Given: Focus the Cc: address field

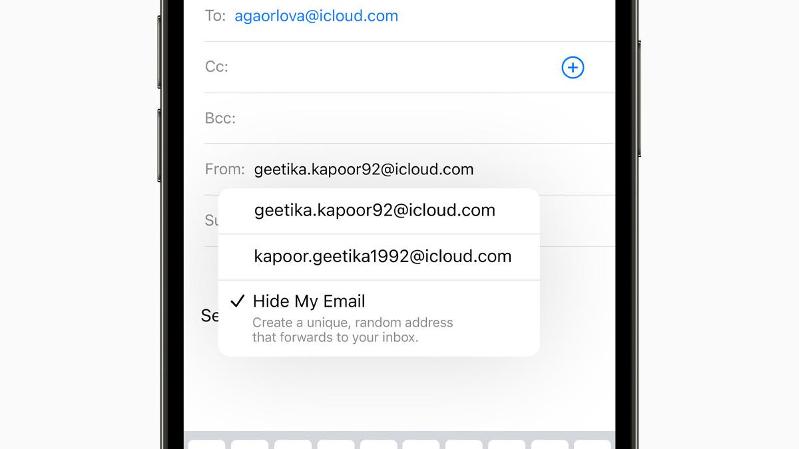Looking at the screenshot, I should tap(390, 67).
